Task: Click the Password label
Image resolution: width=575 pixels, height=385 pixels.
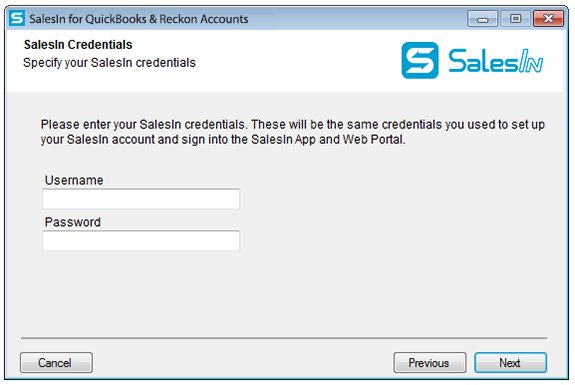Action: tap(73, 222)
